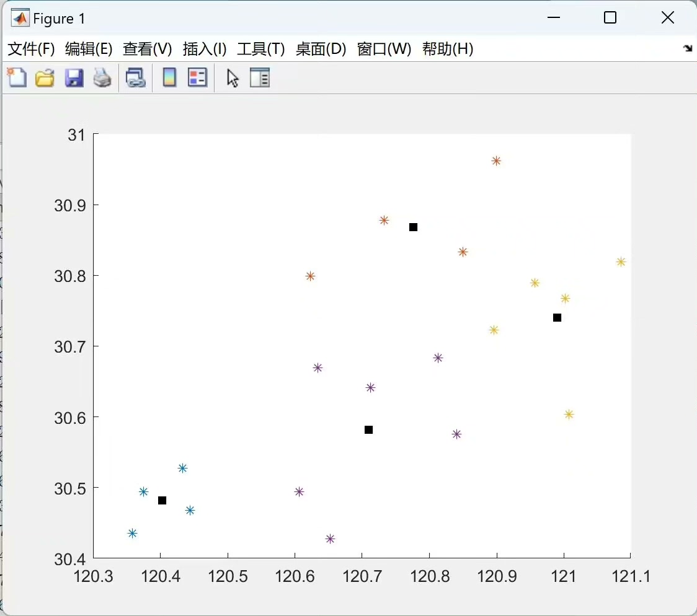Save the figure using floppy disk icon
Viewport: 697px width, 616px height.
click(x=74, y=77)
